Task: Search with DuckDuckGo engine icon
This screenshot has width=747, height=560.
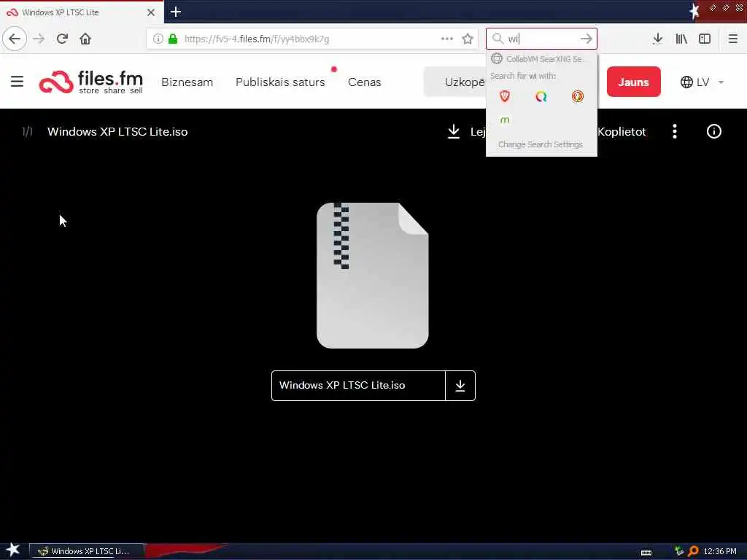Action: click(x=578, y=97)
